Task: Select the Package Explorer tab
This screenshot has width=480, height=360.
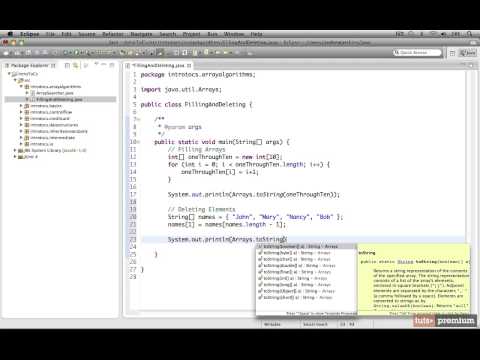Action: click(x=30, y=65)
